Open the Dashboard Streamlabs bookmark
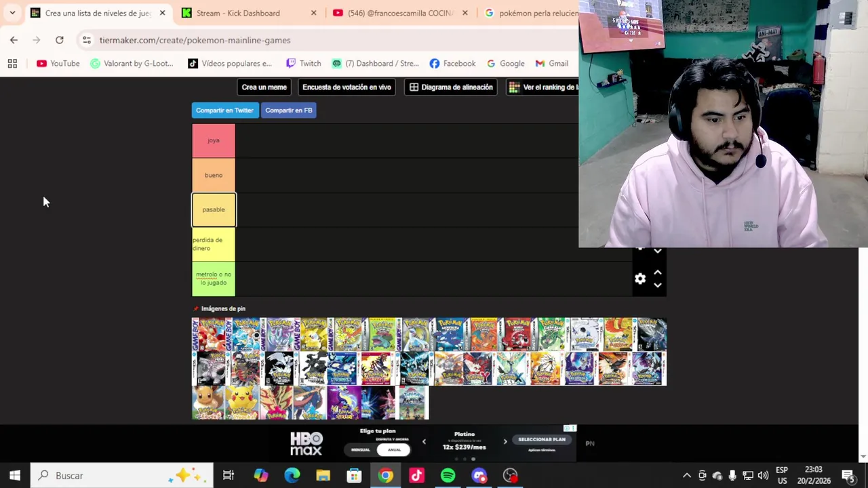 [x=375, y=64]
